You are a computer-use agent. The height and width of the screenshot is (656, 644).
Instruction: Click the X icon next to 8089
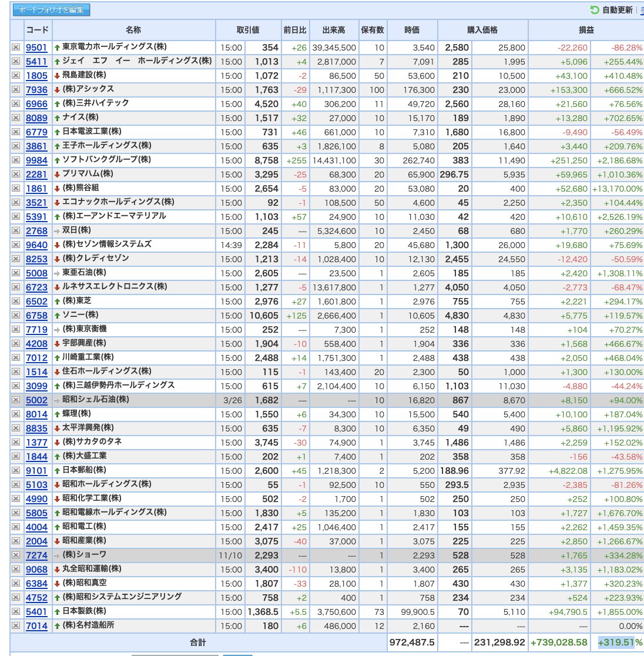16,118
